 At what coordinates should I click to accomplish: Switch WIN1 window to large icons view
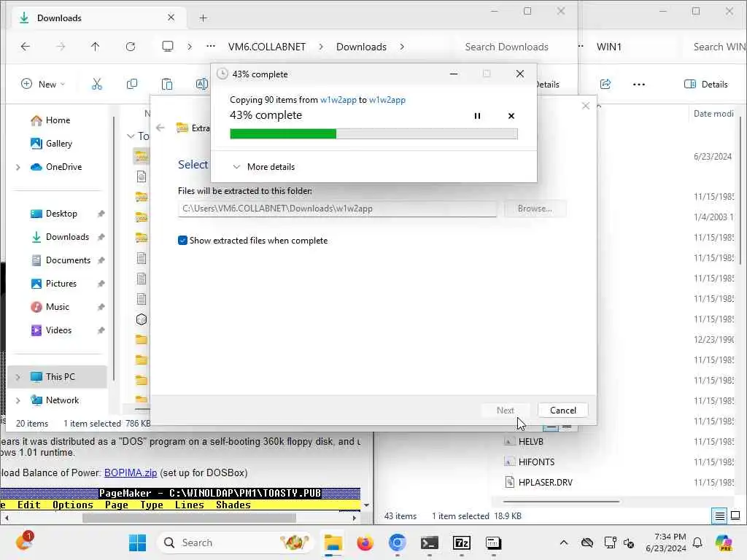point(735,516)
